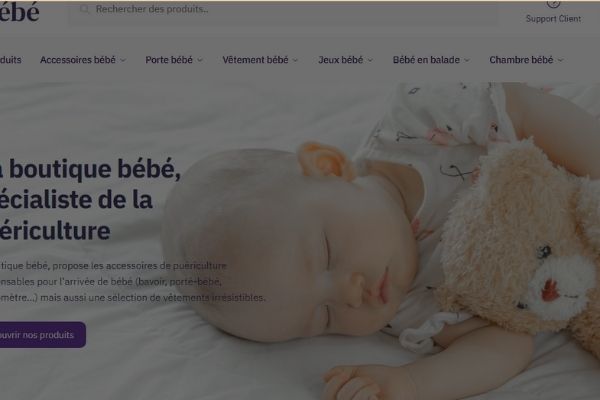Open the Chambre bébé menu
The image size is (600, 400).
tap(521, 60)
